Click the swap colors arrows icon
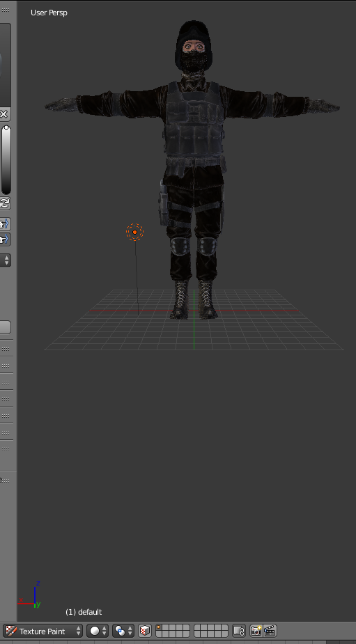Image resolution: width=356 pixels, height=644 pixels. click(5, 203)
